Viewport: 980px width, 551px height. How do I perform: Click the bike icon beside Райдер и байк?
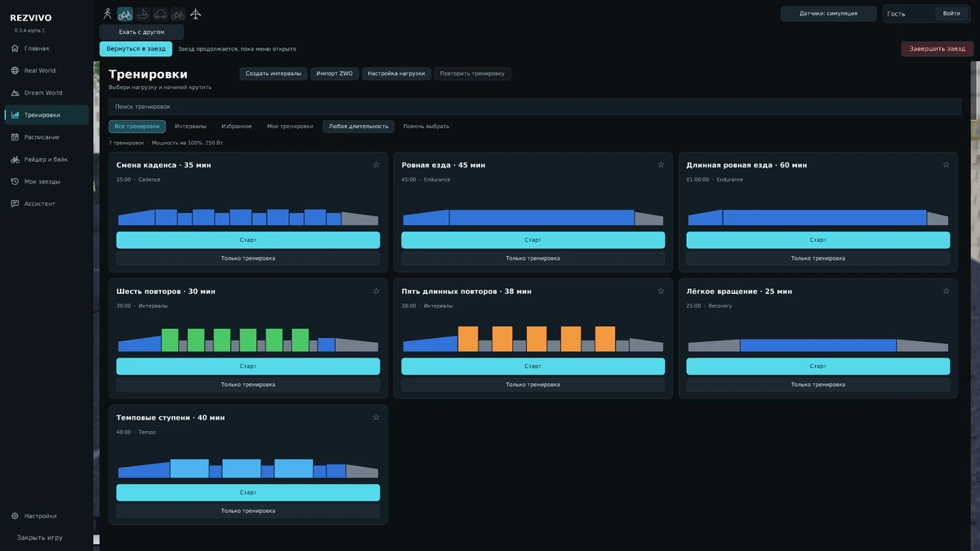15,159
